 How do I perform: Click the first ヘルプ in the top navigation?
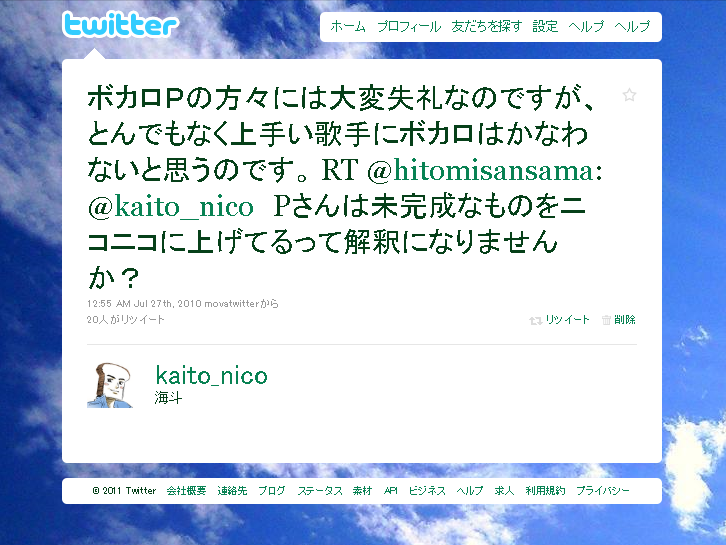coord(586,26)
